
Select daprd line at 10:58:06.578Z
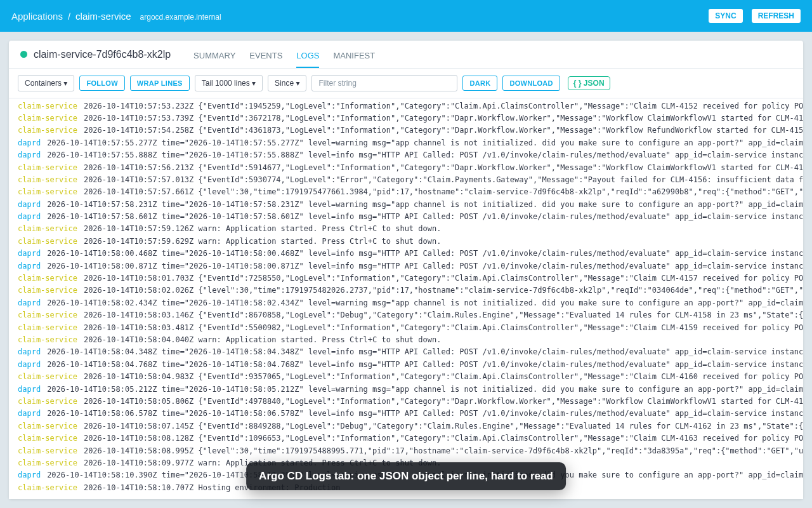[x=406, y=413]
